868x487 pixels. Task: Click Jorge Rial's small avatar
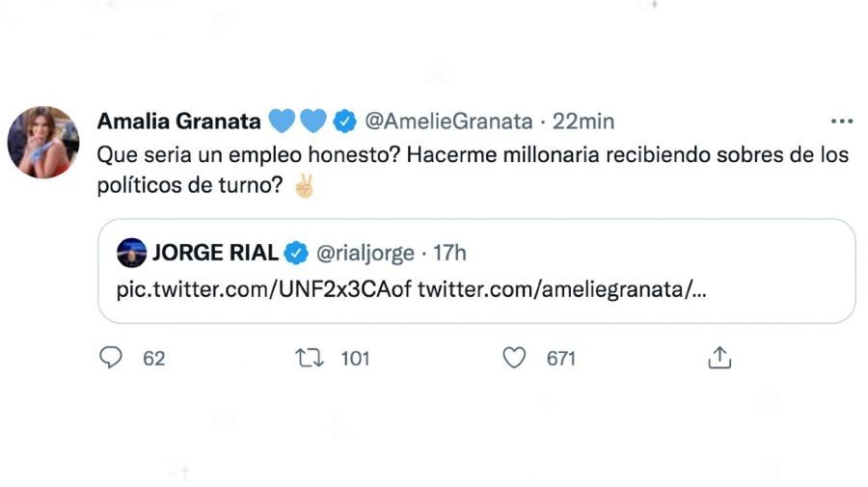131,254
